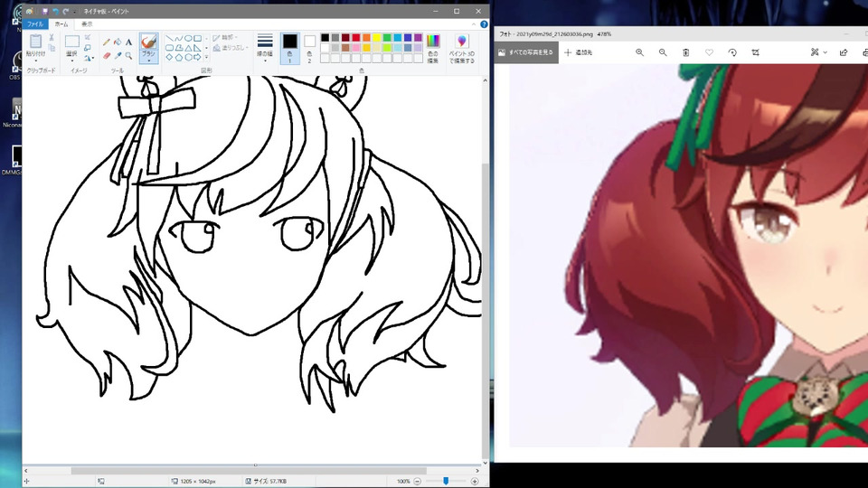
Task: Select Color 1 foreground box
Action: point(290,48)
